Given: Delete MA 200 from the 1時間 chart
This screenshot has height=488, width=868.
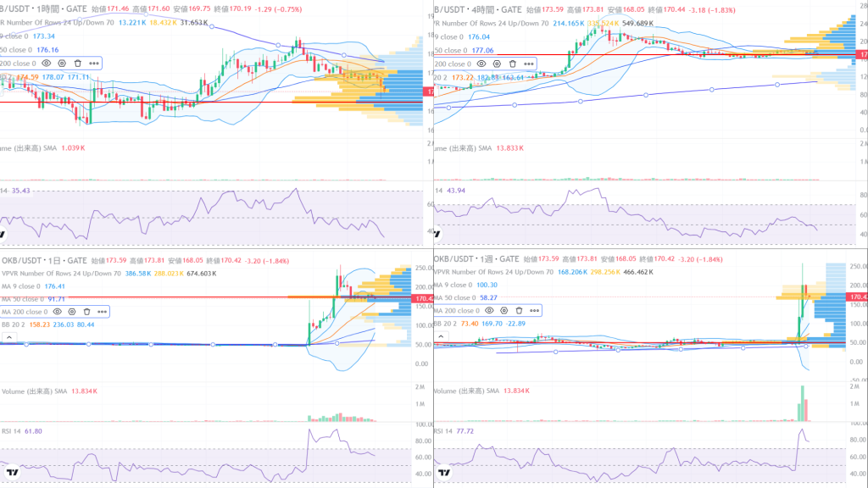Looking at the screenshot, I should [x=77, y=63].
